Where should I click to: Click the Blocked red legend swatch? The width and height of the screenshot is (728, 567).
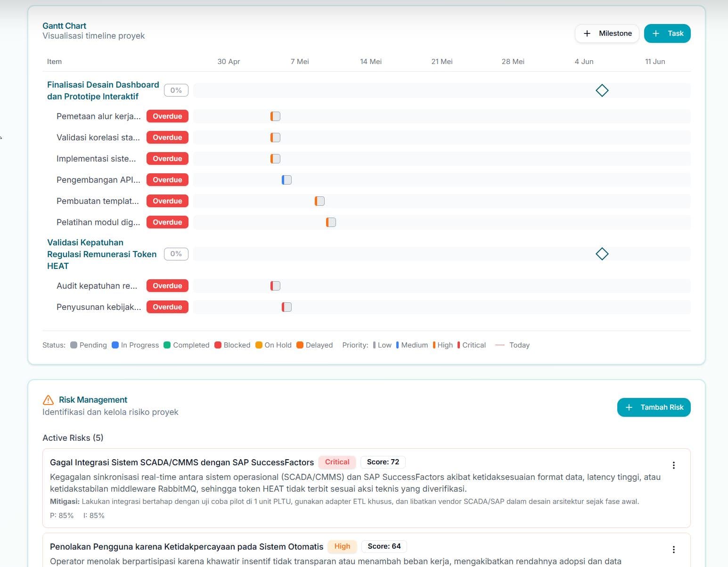[218, 345]
